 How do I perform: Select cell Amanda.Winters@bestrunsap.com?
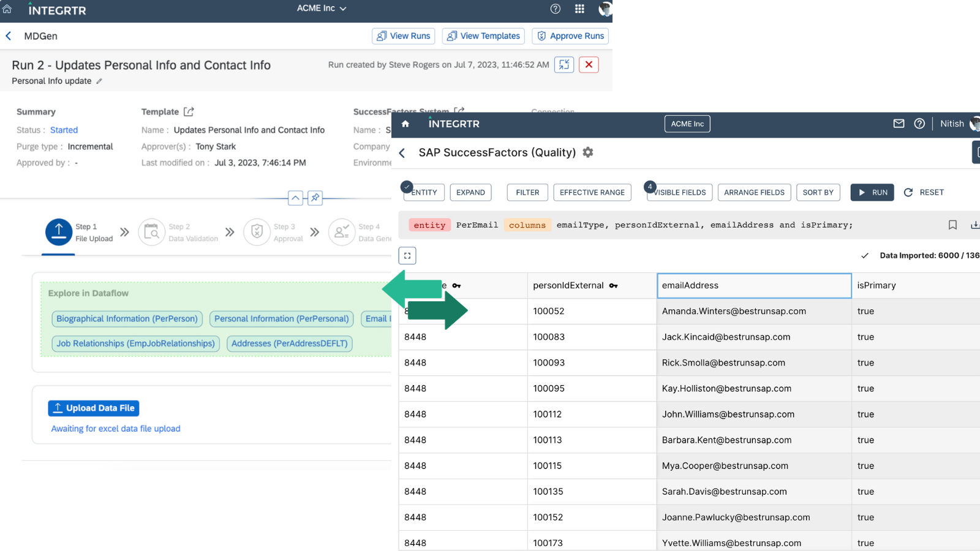(754, 312)
